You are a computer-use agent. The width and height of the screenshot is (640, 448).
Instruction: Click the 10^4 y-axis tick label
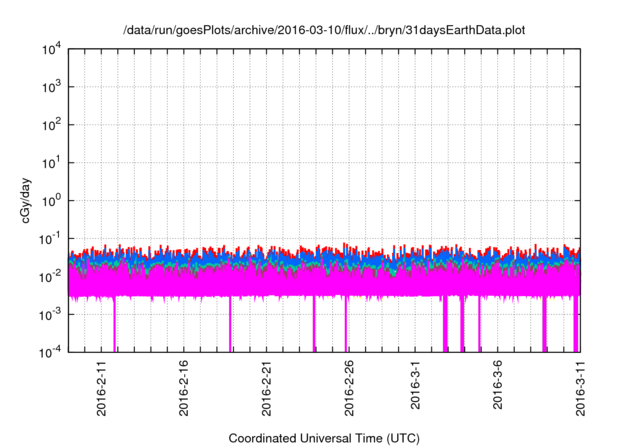tap(52, 50)
